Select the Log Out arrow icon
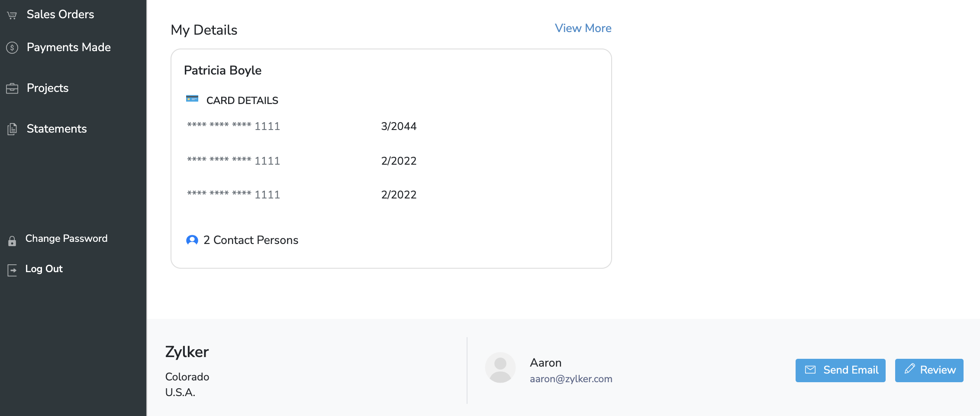Image resolution: width=980 pixels, height=416 pixels. (x=12, y=270)
